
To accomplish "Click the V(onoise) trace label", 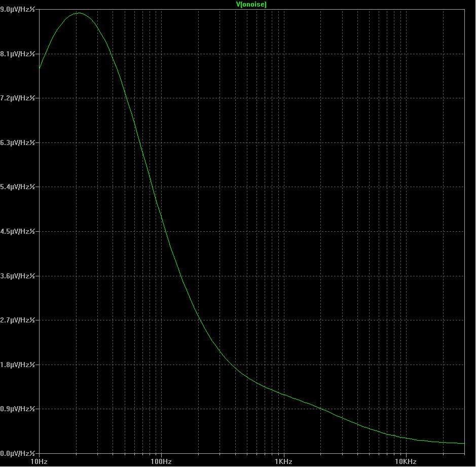I will pos(251,4).
